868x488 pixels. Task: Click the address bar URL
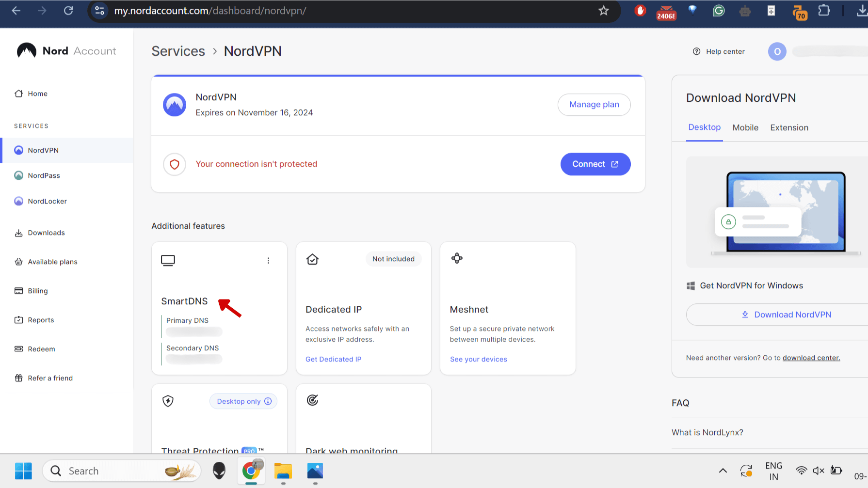210,11
